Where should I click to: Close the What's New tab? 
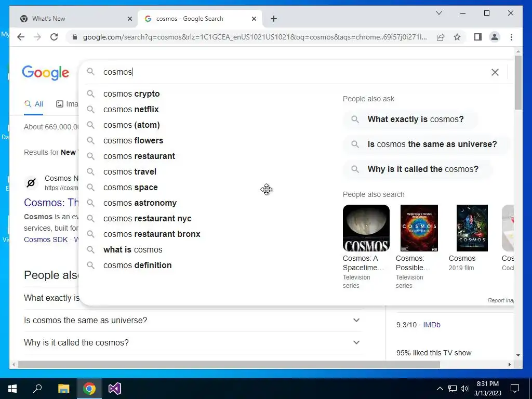pyautogui.click(x=129, y=19)
